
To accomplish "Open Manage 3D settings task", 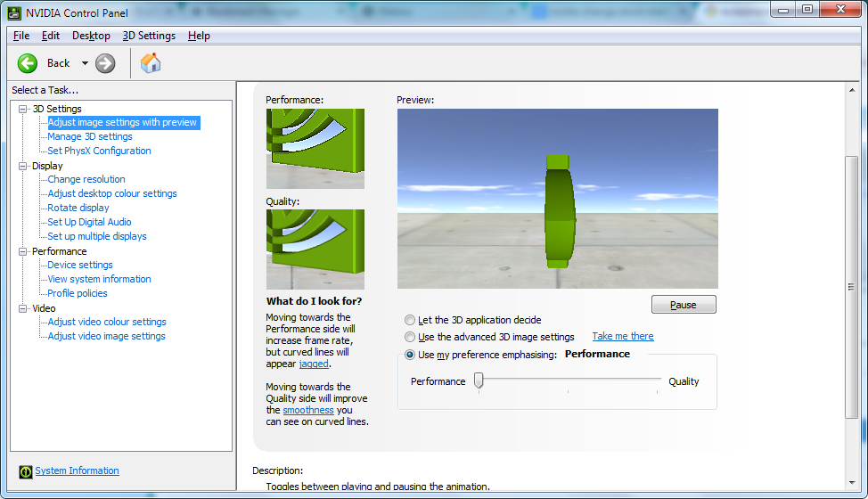I will click(90, 136).
